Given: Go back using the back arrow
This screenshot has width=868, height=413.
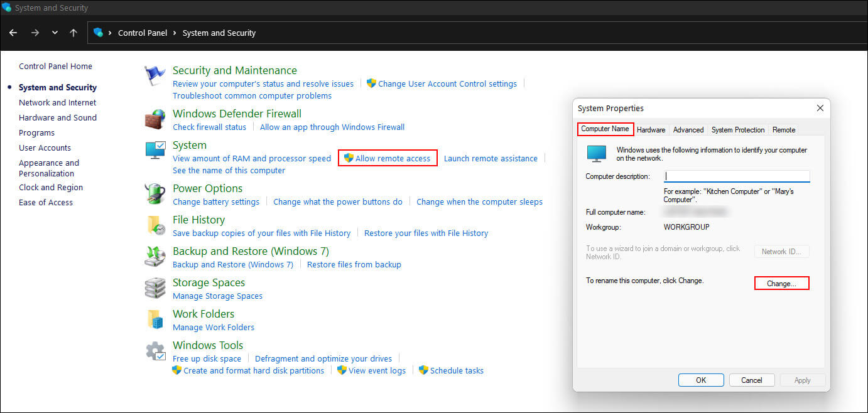Looking at the screenshot, I should click(x=13, y=33).
